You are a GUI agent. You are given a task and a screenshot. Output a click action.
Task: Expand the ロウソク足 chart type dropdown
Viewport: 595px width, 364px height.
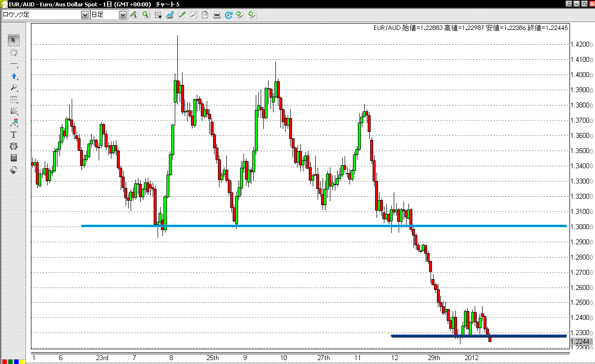point(84,15)
